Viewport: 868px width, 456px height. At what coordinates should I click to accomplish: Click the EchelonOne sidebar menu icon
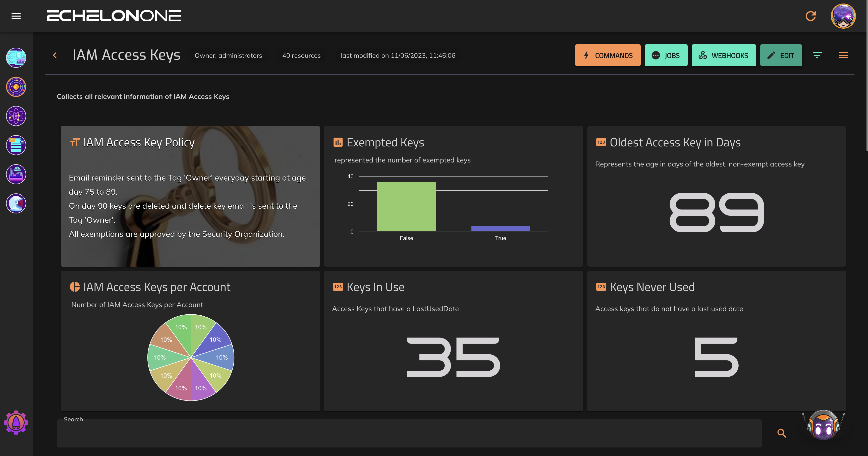point(16,16)
